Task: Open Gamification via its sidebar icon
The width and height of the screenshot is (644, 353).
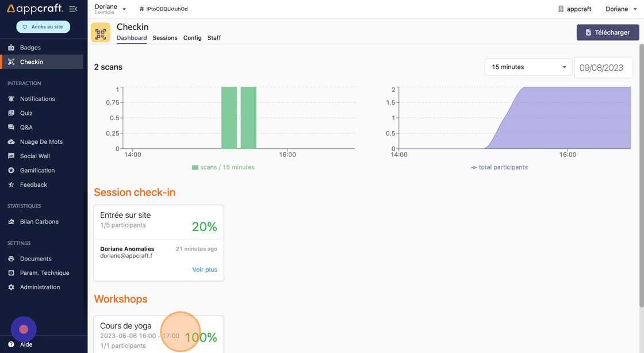Action: click(x=11, y=171)
